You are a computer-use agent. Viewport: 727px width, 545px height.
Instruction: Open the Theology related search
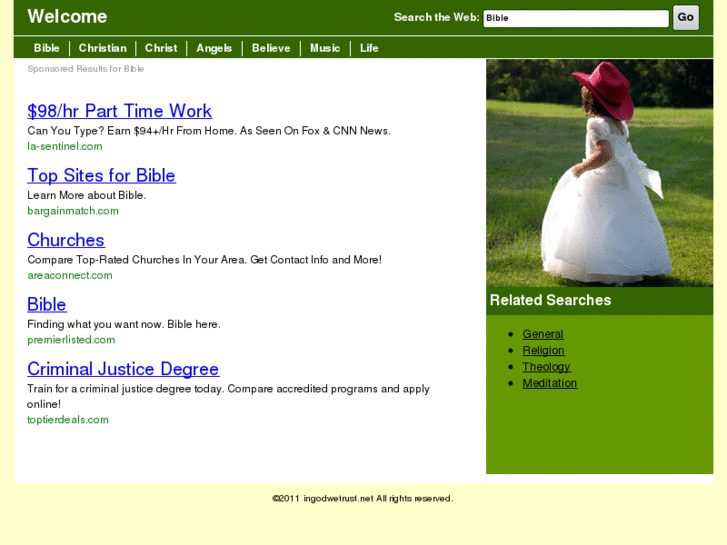click(x=547, y=366)
